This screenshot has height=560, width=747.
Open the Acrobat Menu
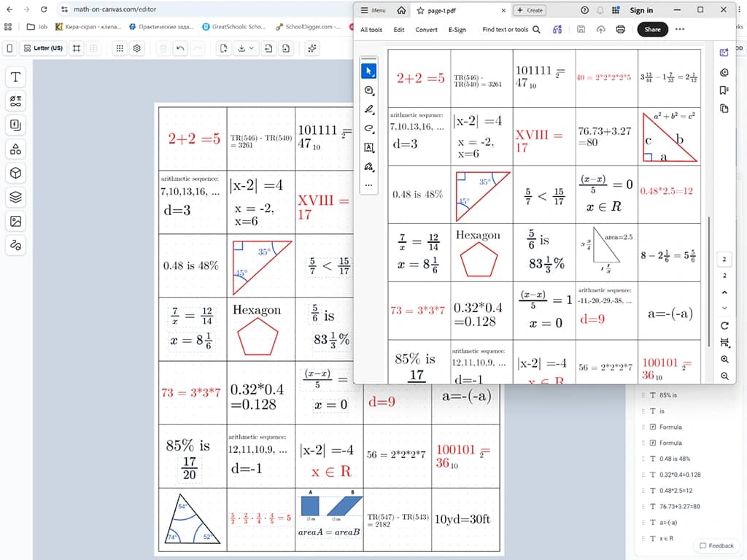(x=373, y=10)
